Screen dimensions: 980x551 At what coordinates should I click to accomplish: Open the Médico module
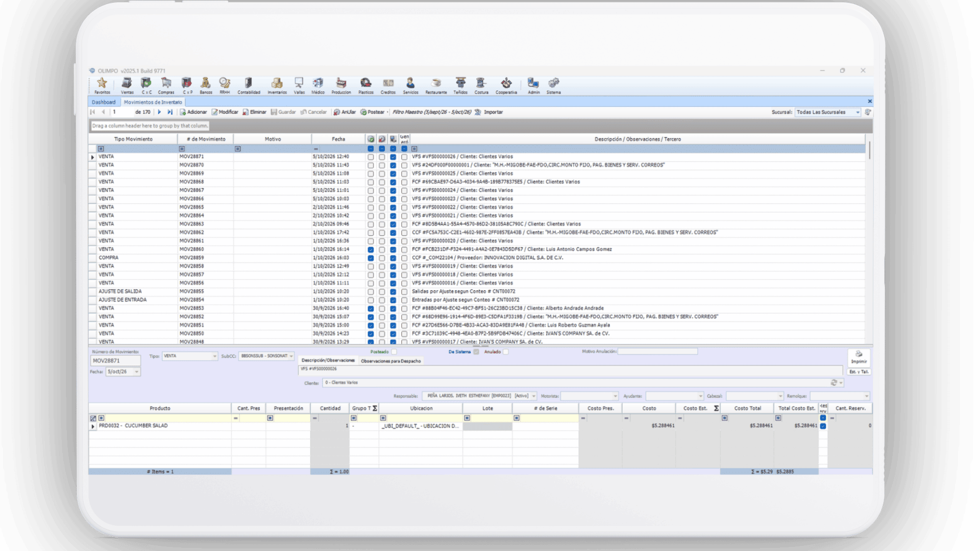tap(318, 85)
